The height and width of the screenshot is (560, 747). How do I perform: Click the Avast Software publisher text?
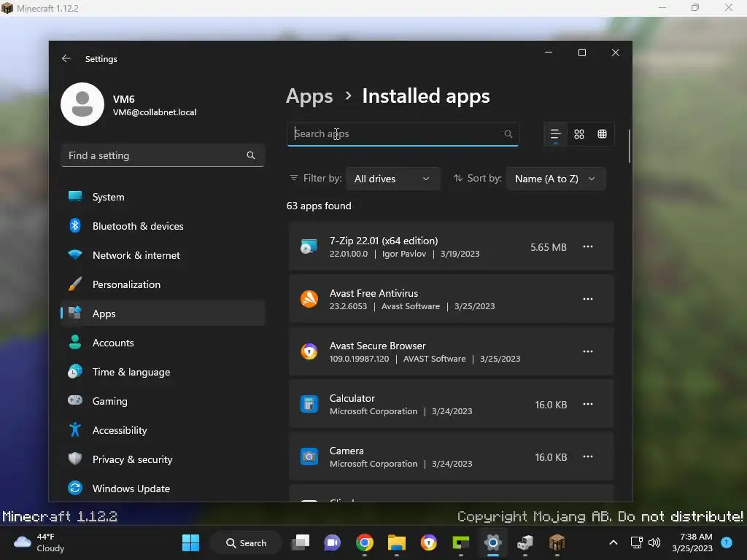pyautogui.click(x=410, y=306)
